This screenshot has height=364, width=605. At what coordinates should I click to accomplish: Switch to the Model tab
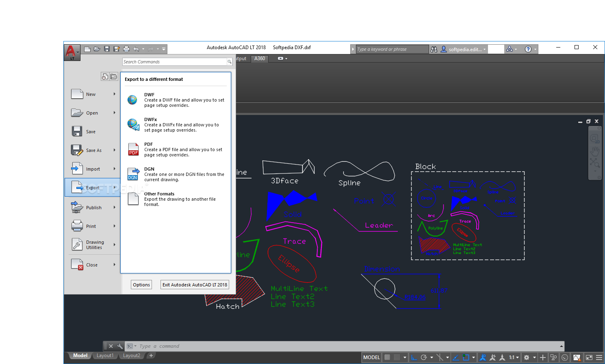[x=80, y=355]
